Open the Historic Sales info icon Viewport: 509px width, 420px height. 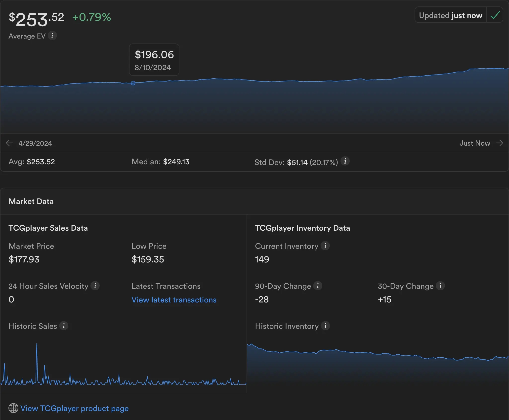pos(64,326)
